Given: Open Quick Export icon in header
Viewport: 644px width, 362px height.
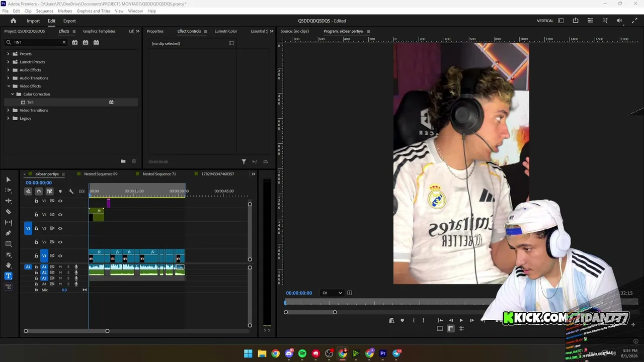Looking at the screenshot, I should (576, 21).
